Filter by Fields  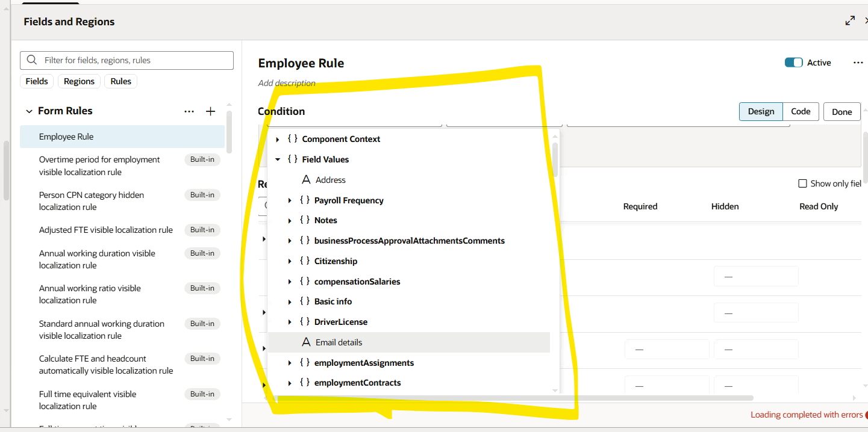[37, 81]
